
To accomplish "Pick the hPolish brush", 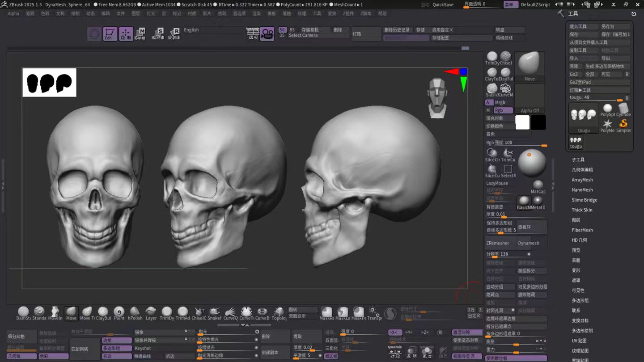I will (x=135, y=313).
